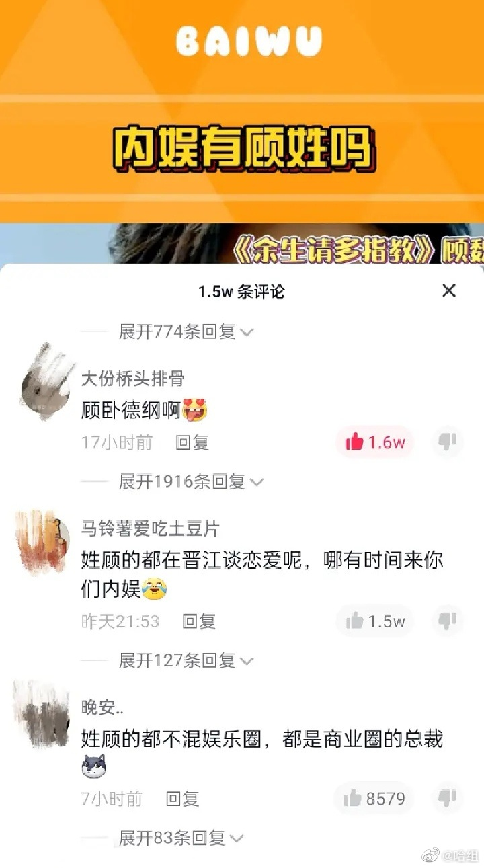The image size is (484, 868).
Task: Expand 1916 replies
Action: (191, 481)
